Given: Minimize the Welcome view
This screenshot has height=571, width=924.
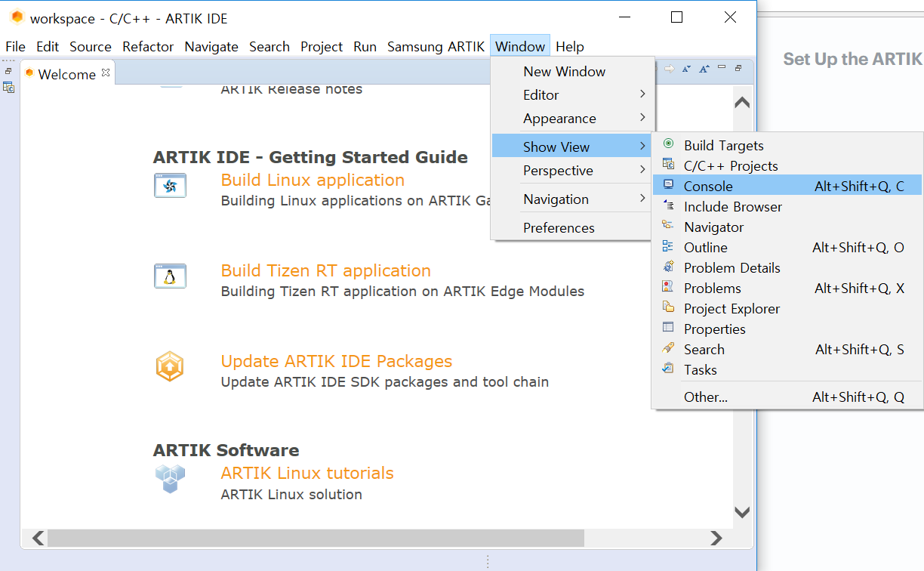Looking at the screenshot, I should click(722, 68).
